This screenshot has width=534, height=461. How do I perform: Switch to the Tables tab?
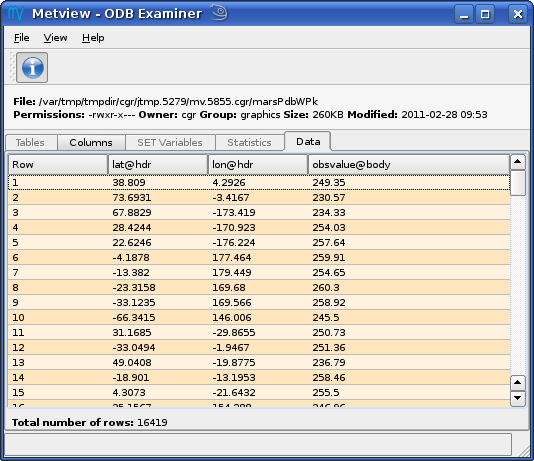[x=31, y=142]
